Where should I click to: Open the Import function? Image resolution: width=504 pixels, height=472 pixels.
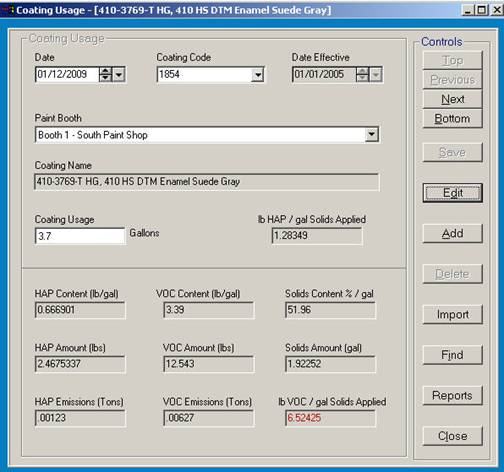[452, 314]
